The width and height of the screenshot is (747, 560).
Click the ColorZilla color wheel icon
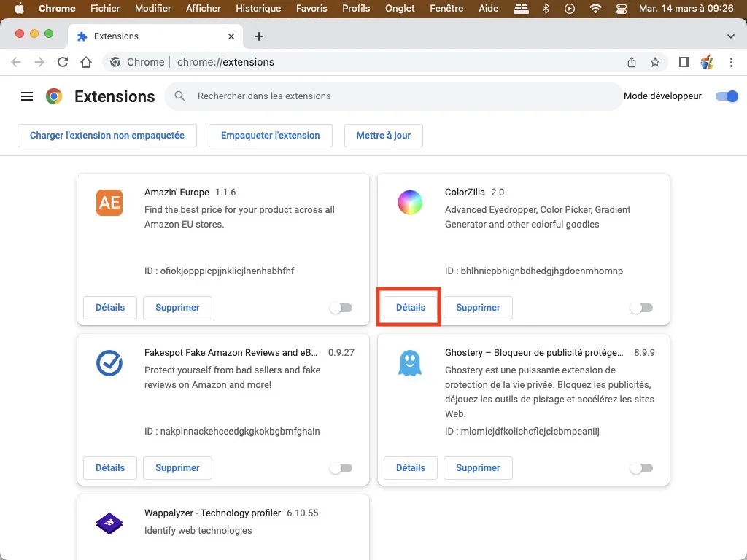[410, 203]
